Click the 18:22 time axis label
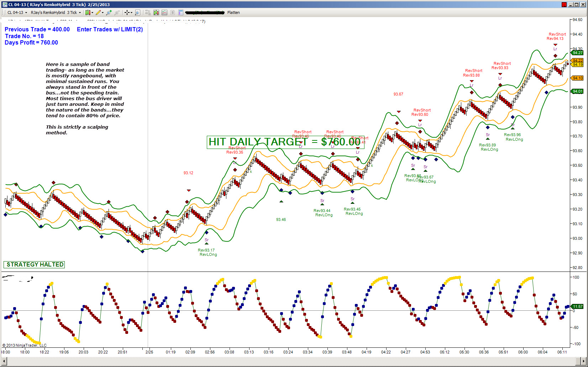The height and width of the screenshot is (367, 588). point(44,352)
